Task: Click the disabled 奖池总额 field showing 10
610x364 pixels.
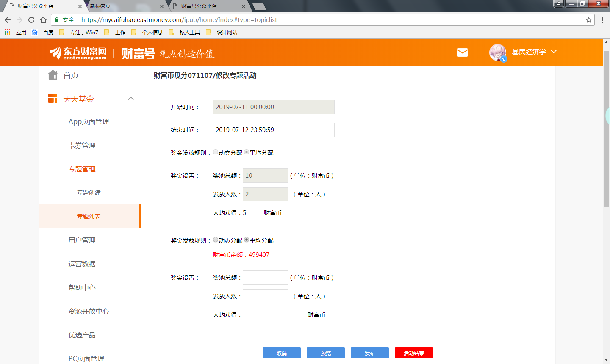Action: coord(265,176)
